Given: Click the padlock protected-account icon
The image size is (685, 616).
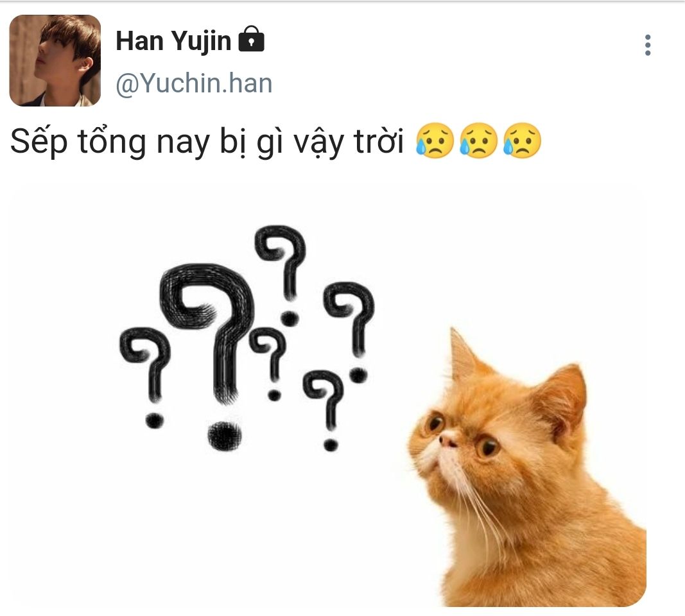Looking at the screenshot, I should [251, 38].
